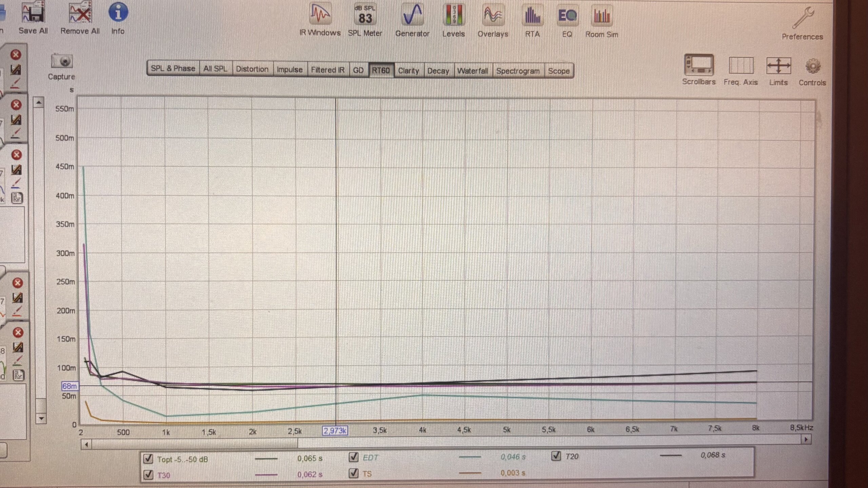Switch to the Waterfall tab
The image size is (868, 488).
coord(472,71)
